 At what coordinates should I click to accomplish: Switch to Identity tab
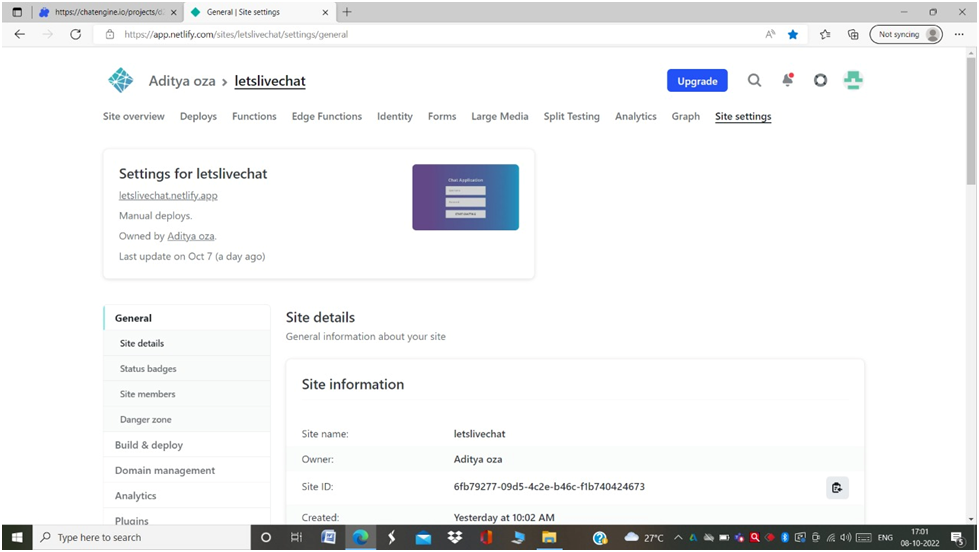coord(395,116)
